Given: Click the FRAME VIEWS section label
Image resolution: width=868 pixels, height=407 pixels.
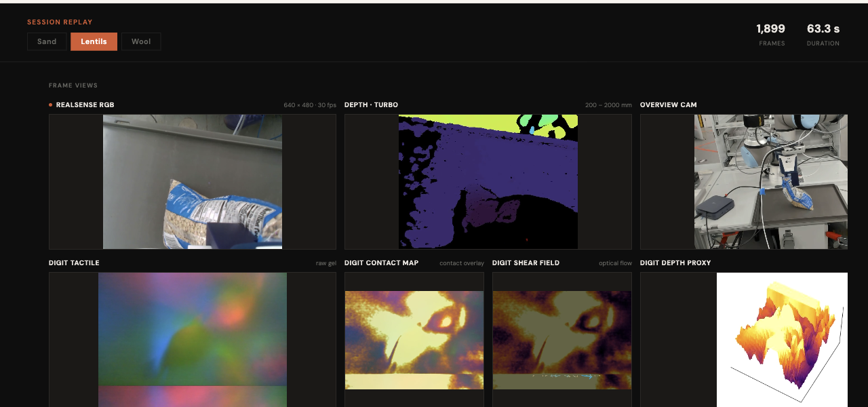Looking at the screenshot, I should click(x=73, y=85).
